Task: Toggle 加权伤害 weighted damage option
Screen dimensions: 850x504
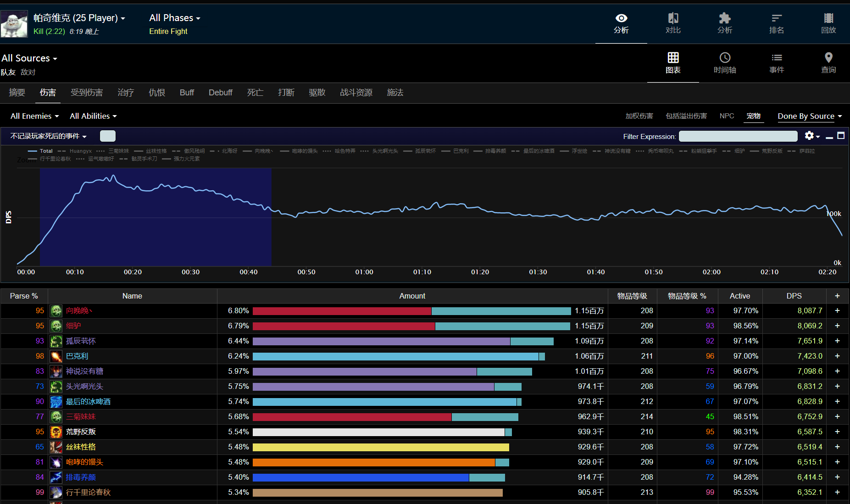Action: tap(639, 116)
